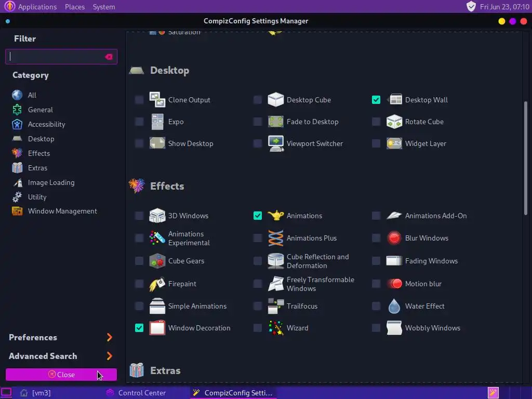Viewport: 532px width, 399px height.
Task: Enable the Rotate Cube checkbox
Action: (x=376, y=122)
